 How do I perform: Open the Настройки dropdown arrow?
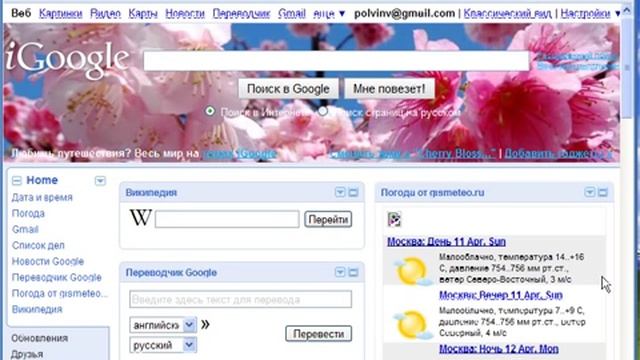point(618,13)
